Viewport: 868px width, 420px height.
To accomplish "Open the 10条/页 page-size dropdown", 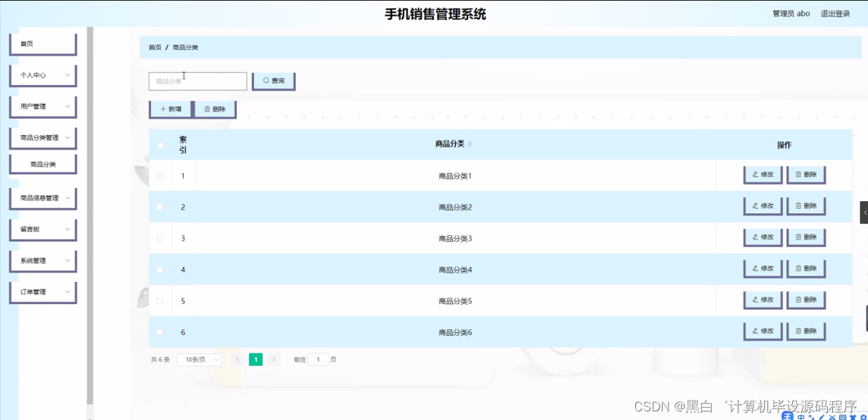I will point(198,359).
